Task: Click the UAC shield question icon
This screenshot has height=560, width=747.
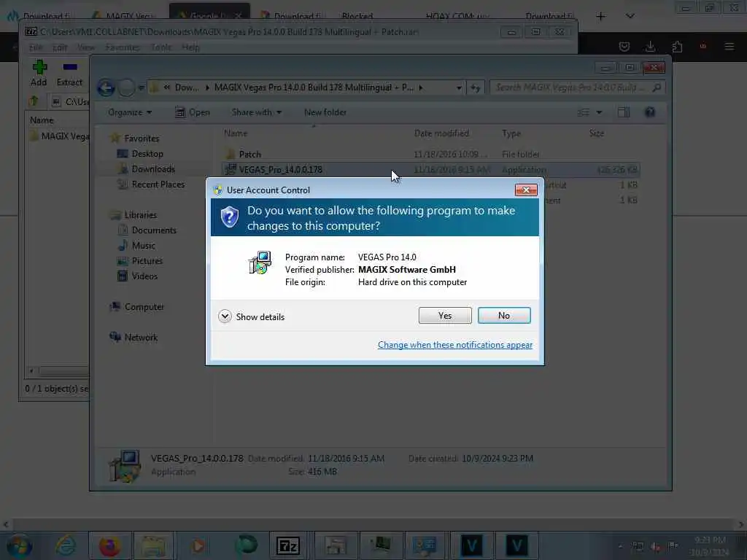Action: coord(229,217)
